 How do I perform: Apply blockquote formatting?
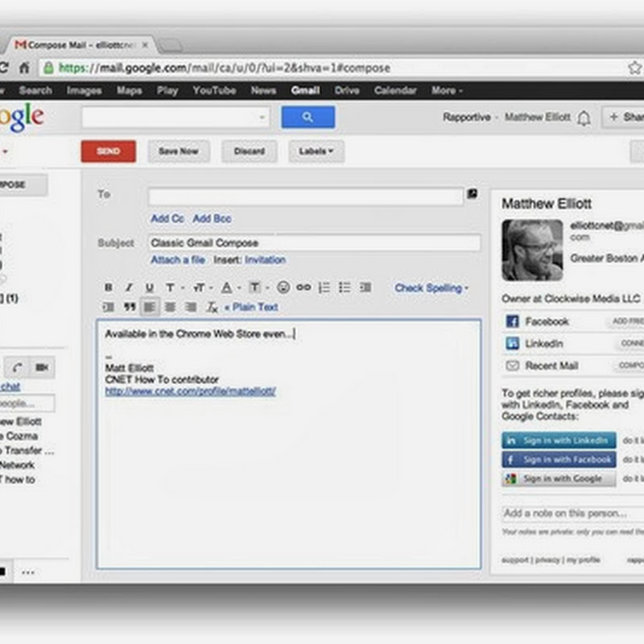130,307
